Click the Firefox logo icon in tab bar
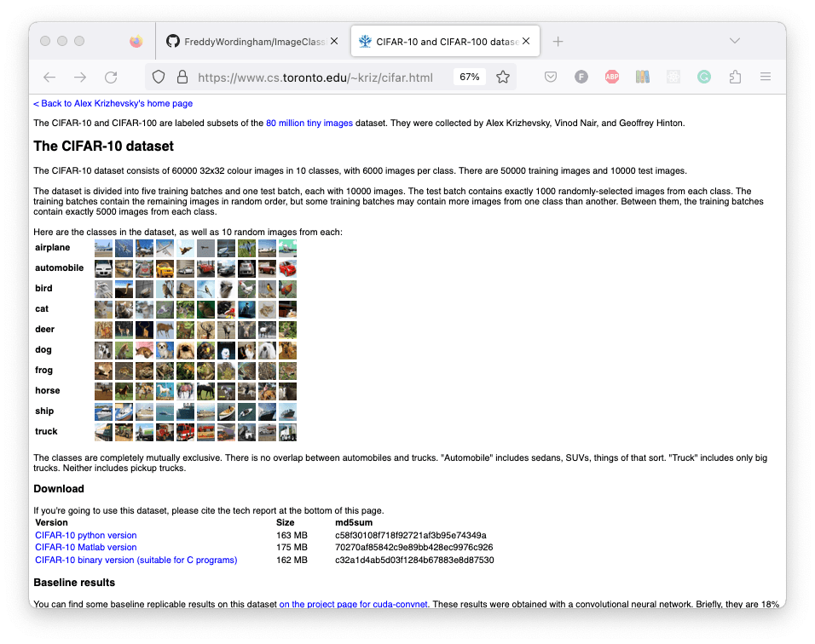The image size is (815, 644). click(136, 41)
